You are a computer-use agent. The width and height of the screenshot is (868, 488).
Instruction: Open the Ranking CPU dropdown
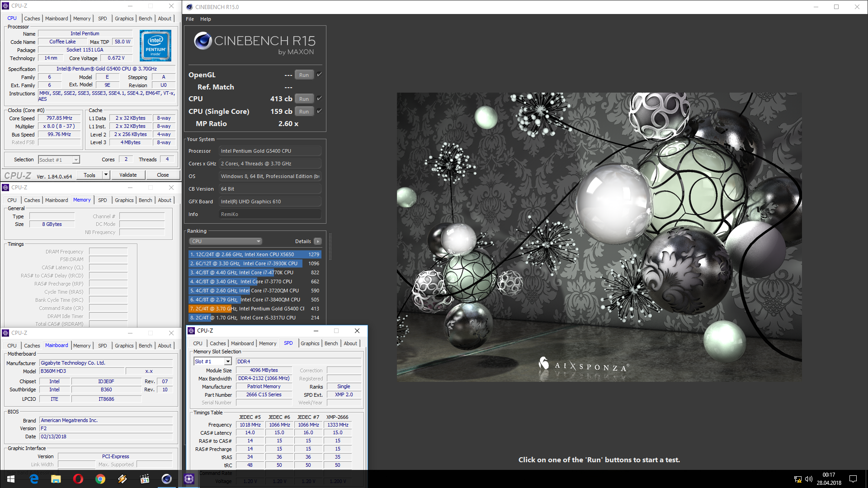click(x=225, y=241)
